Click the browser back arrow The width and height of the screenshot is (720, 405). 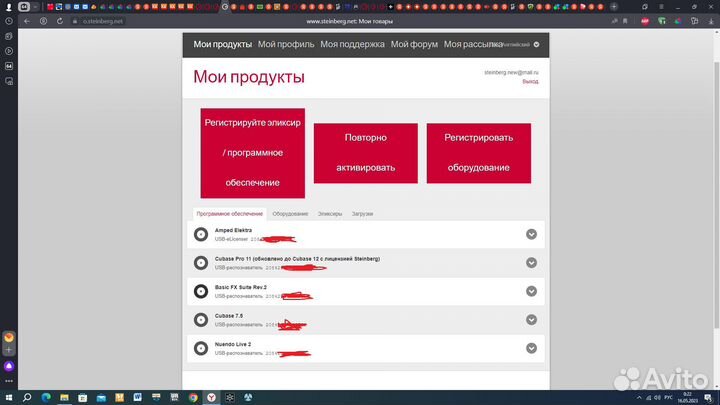(27, 21)
